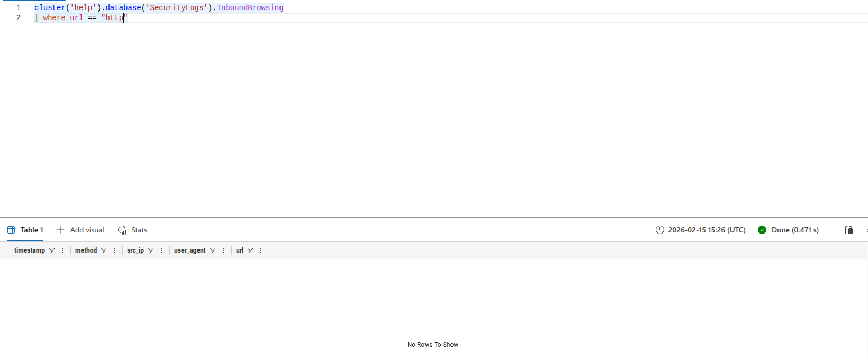Filter the src_ip column

click(x=151, y=250)
